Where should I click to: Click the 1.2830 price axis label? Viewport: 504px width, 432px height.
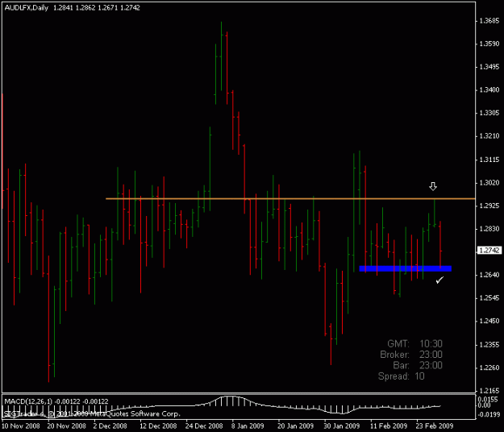pyautogui.click(x=489, y=229)
